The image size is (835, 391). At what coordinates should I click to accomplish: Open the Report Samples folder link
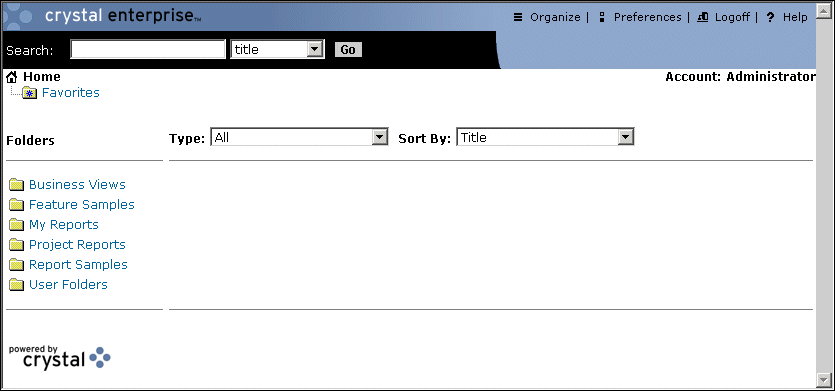pos(78,265)
